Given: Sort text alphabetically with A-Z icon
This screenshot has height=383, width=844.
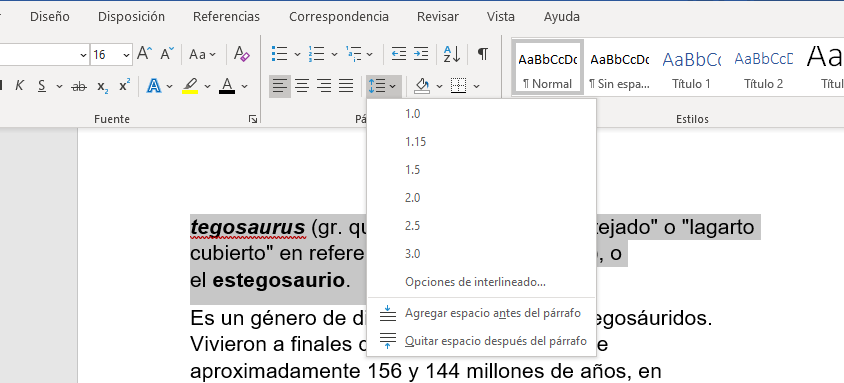Looking at the screenshot, I should tap(452, 54).
